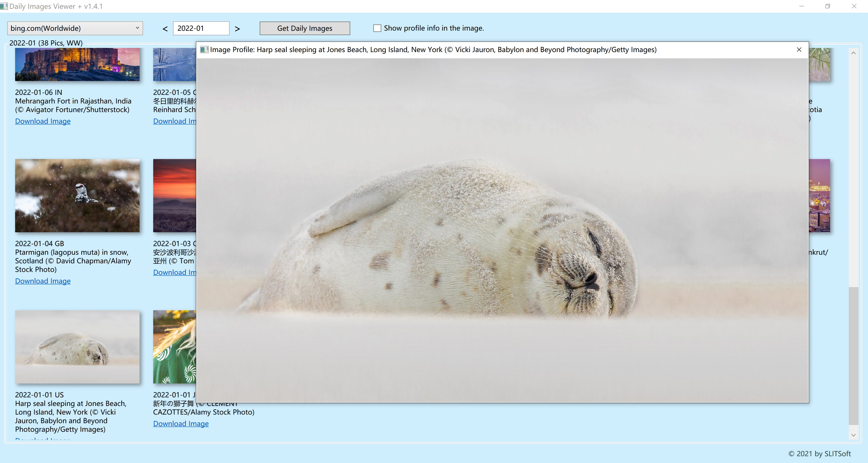
Task: Click the Daily Images Viewer app icon
Action: [x=4, y=6]
